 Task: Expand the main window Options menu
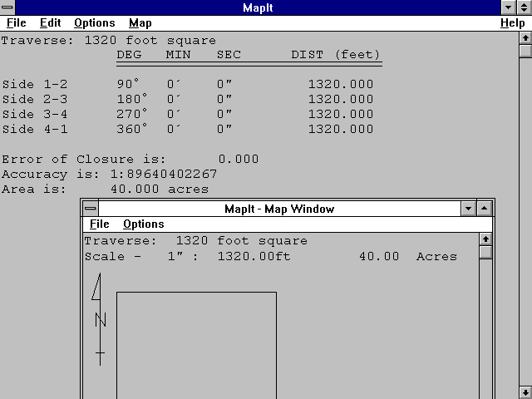(94, 23)
